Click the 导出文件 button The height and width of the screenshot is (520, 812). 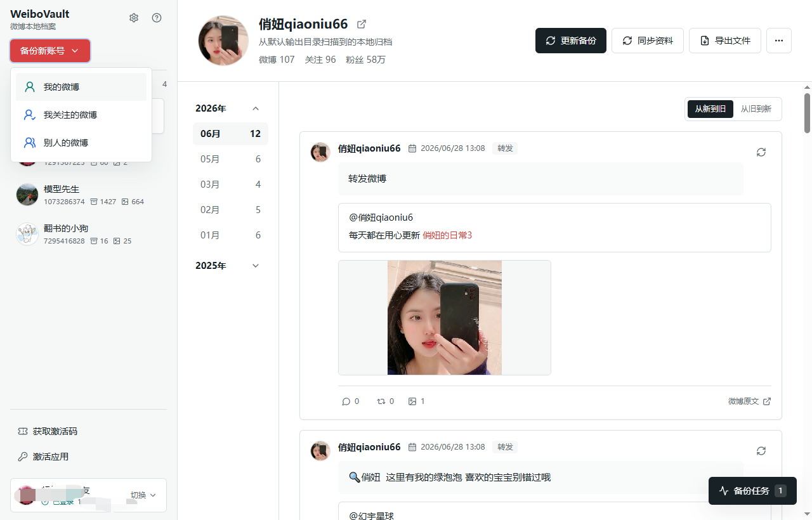coord(725,41)
